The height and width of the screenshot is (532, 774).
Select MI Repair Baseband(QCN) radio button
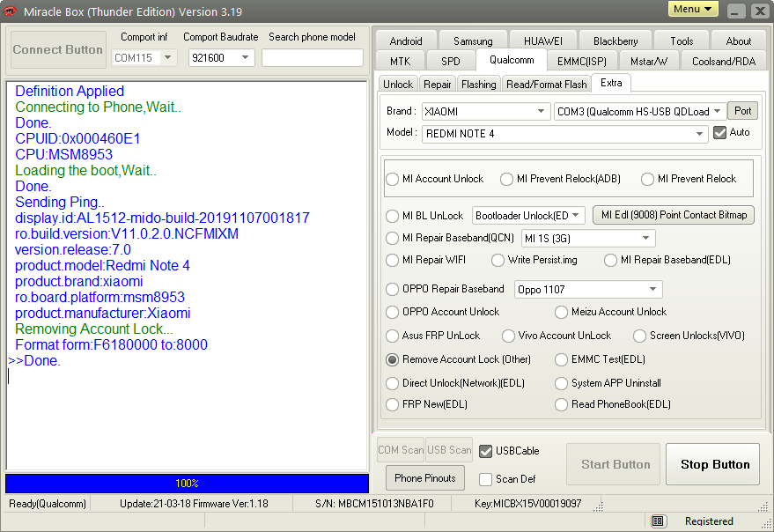393,238
